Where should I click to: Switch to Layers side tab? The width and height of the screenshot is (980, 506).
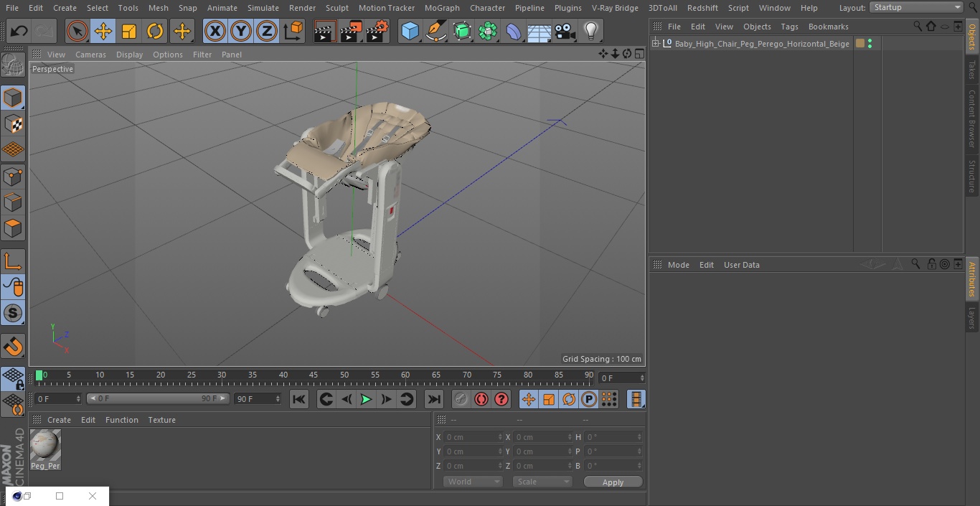click(x=972, y=318)
